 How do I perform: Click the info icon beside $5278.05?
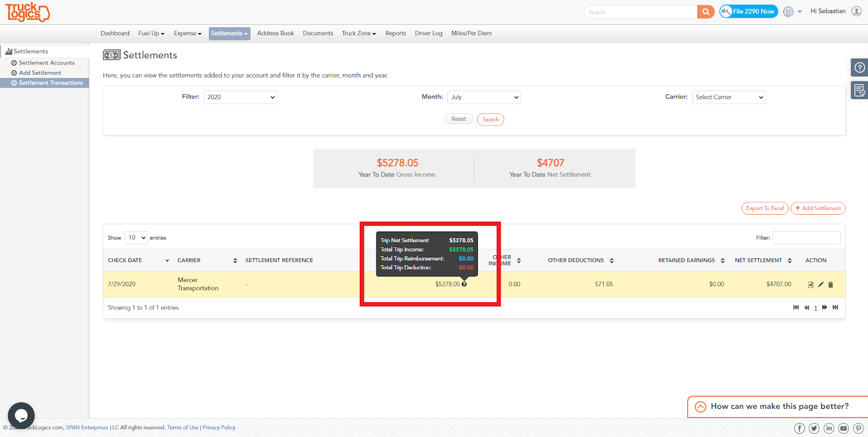point(464,284)
